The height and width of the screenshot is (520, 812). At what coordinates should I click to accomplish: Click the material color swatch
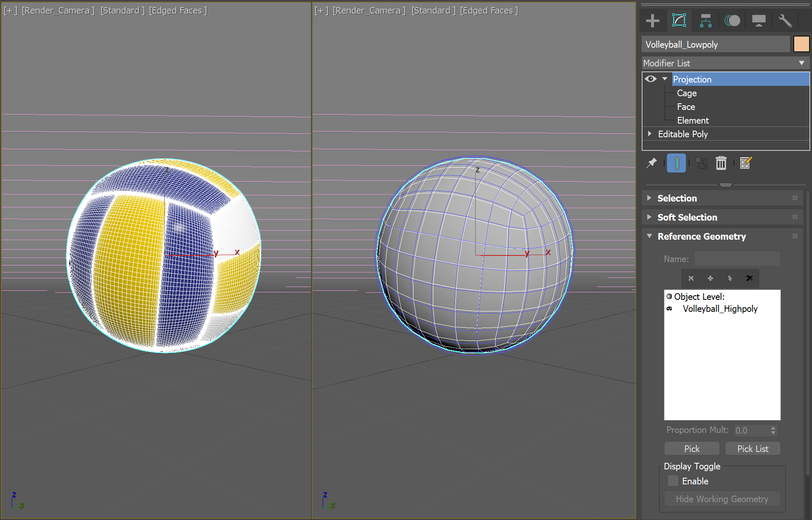[x=801, y=44]
